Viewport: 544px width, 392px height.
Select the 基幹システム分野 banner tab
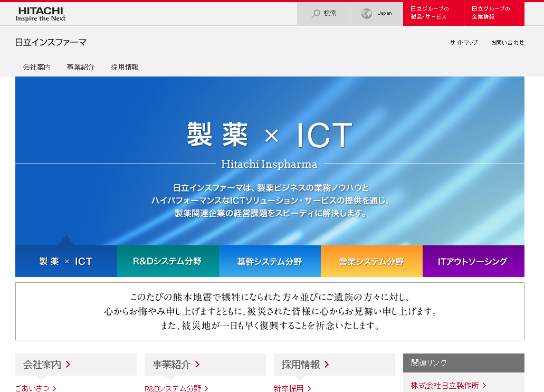270,261
